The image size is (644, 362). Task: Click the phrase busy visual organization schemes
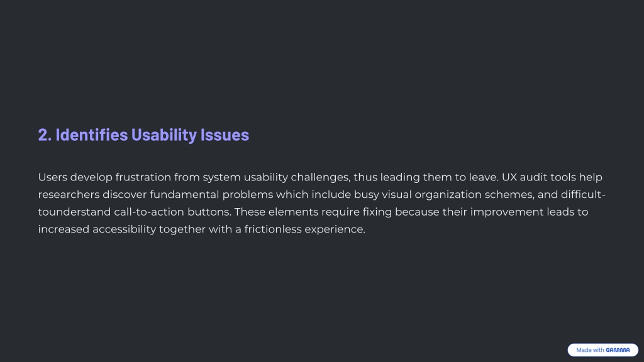click(x=445, y=195)
